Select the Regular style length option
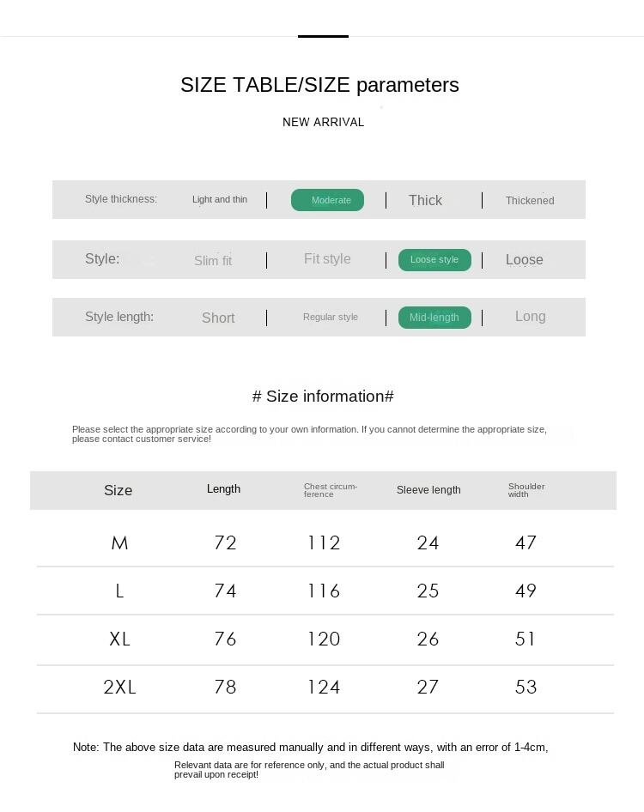The height and width of the screenshot is (812, 644). tap(331, 318)
